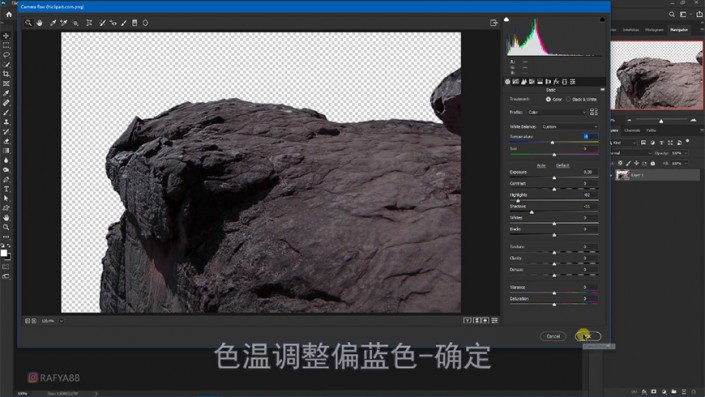This screenshot has width=705, height=397.
Task: Select the Lasso tool
Action: click(x=6, y=55)
